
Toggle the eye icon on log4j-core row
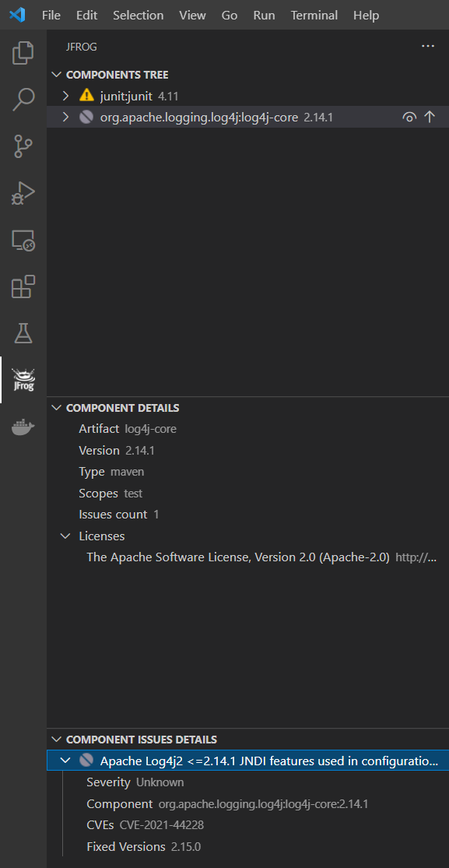tap(409, 117)
